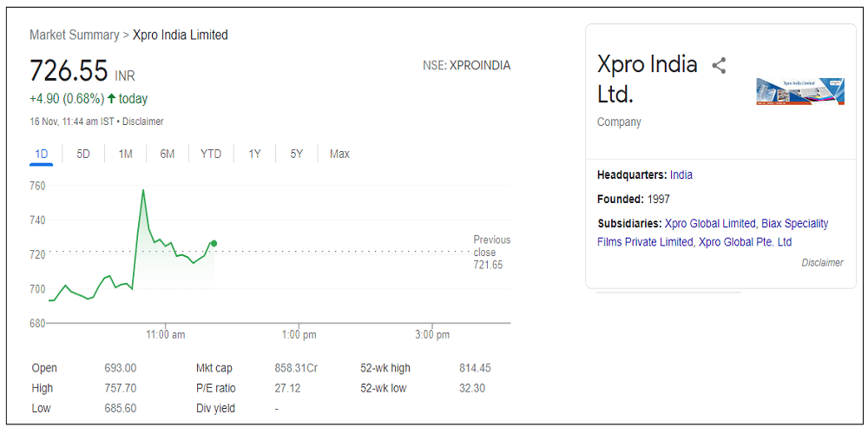Follow the India headquarters link

(x=681, y=175)
